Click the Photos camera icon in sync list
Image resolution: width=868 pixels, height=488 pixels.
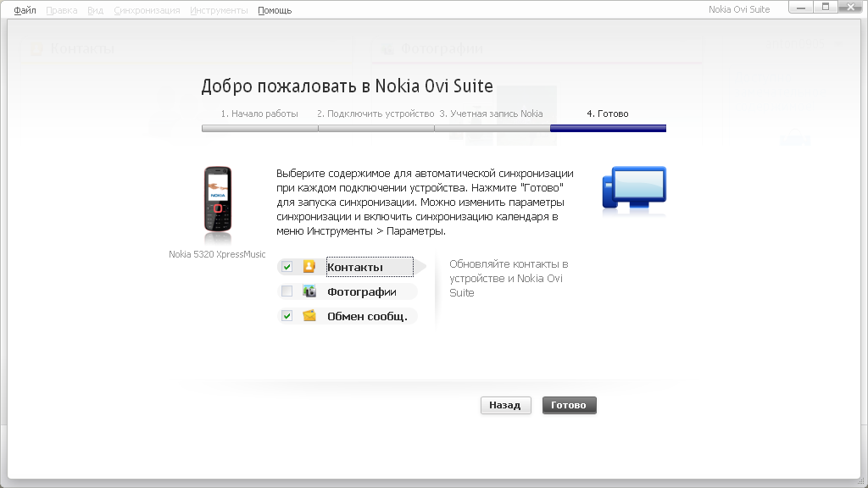pyautogui.click(x=309, y=291)
